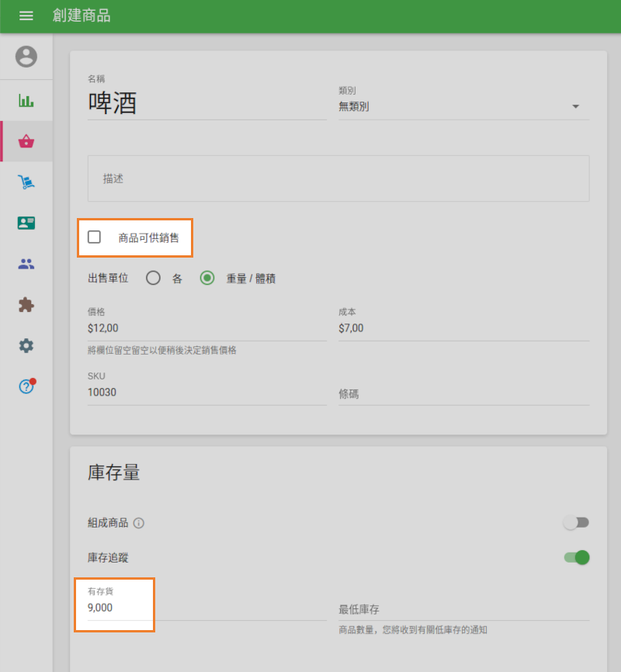Open the settings gear icon
Viewport: 621px width, 672px height.
pos(26,345)
